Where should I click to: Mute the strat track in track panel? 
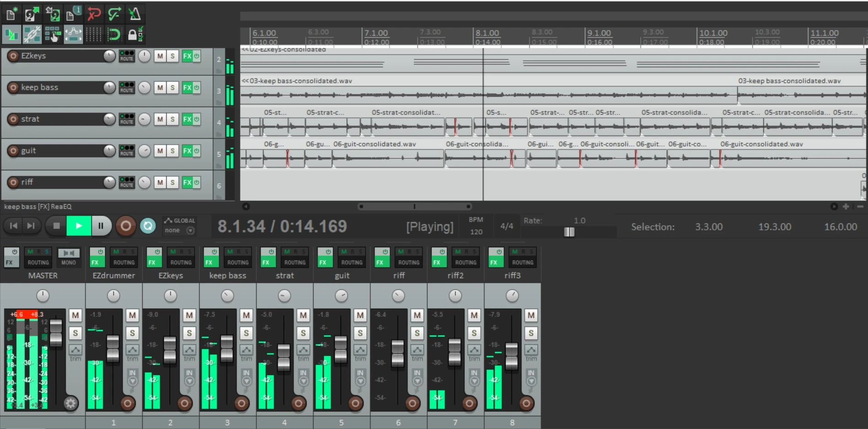[x=160, y=119]
